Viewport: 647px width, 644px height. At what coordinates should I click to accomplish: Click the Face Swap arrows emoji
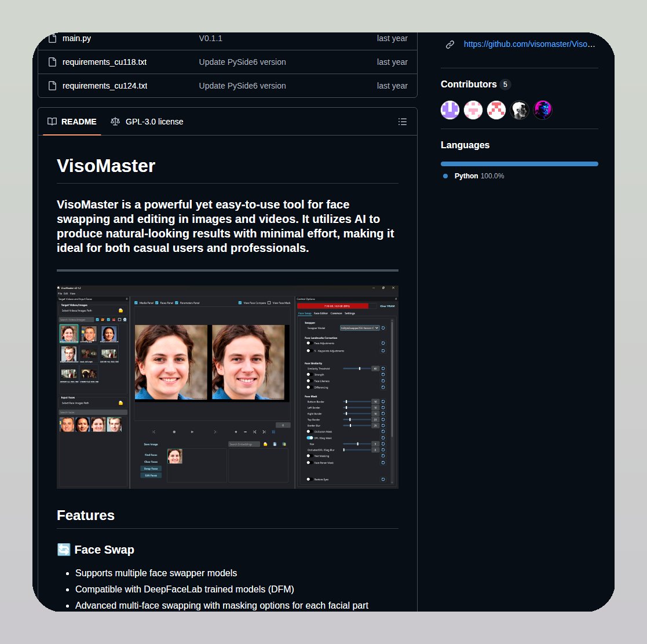tap(64, 550)
